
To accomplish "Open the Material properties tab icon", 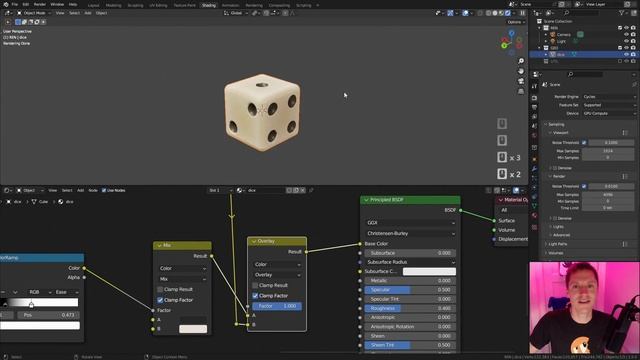I will click(x=534, y=216).
